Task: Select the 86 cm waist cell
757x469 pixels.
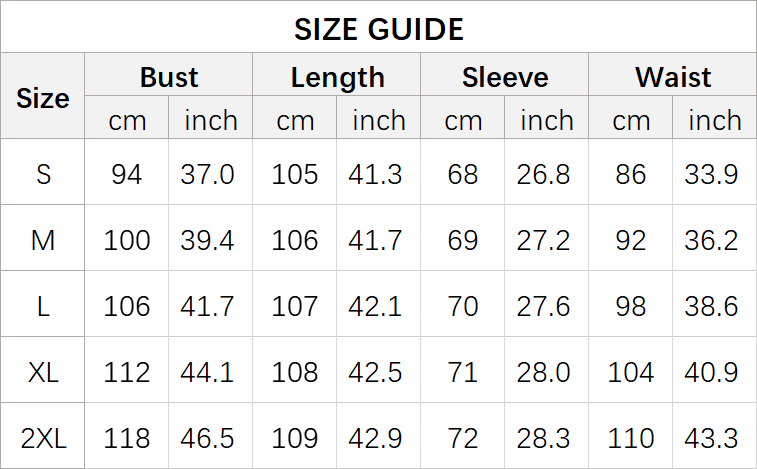Action: (631, 174)
